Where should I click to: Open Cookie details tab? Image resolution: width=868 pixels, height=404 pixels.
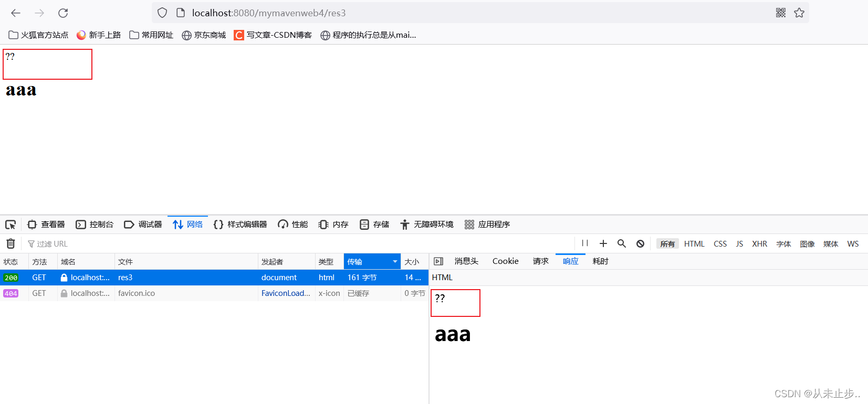click(506, 261)
